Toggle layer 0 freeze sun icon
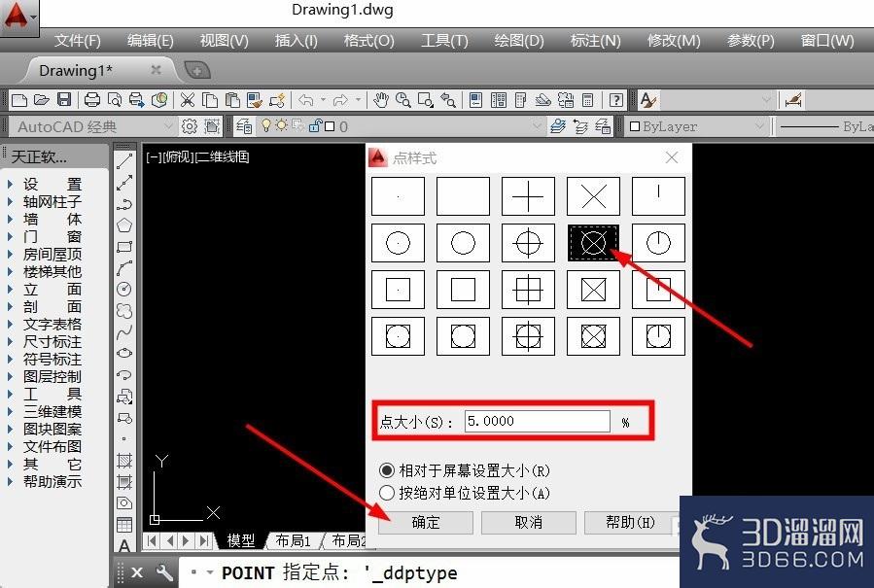 (x=282, y=125)
